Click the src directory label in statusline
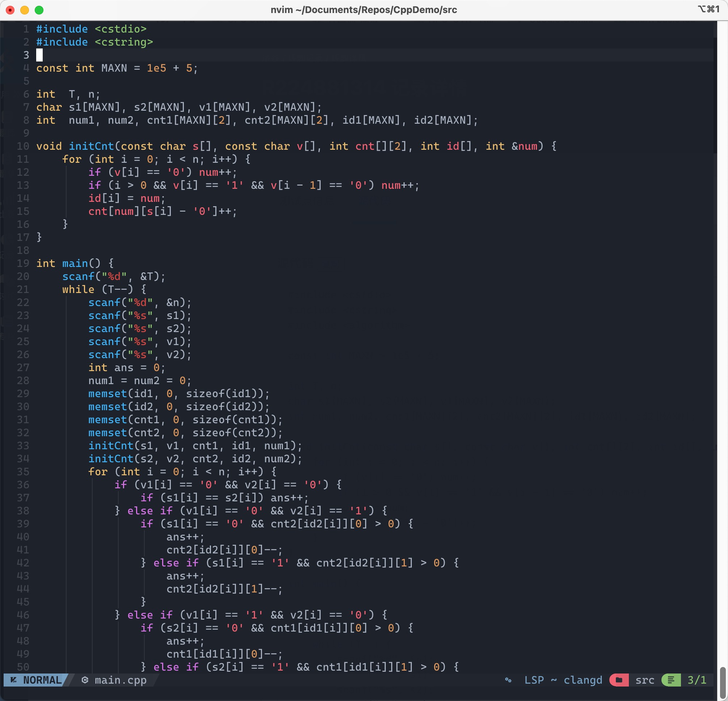The image size is (728, 701). click(645, 680)
